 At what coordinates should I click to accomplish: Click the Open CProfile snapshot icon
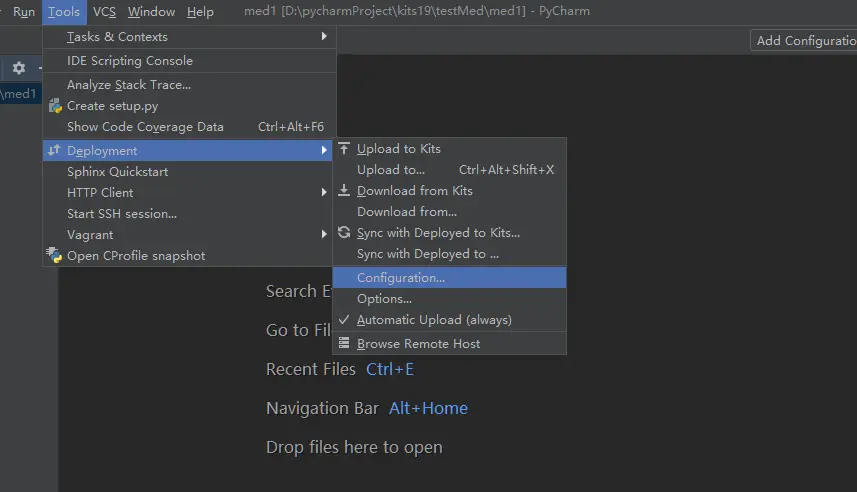[x=54, y=255]
